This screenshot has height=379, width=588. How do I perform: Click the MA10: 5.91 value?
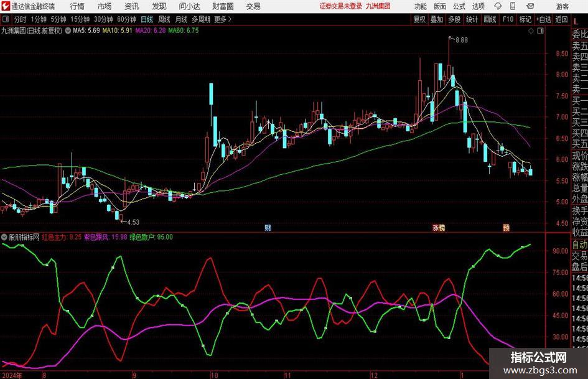click(118, 30)
